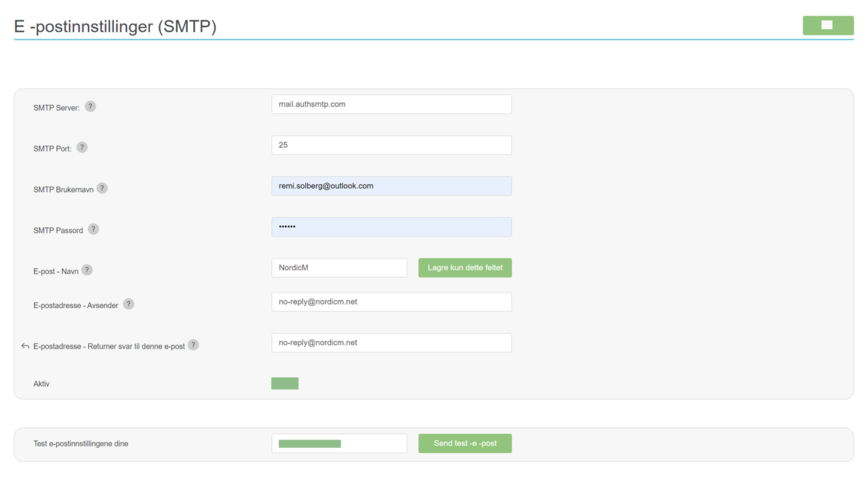
Task: Click the SMTP Port: label
Action: [x=52, y=149]
